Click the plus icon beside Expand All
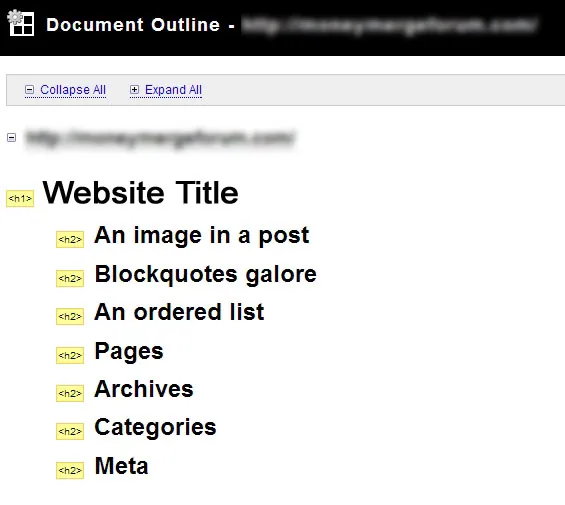The image size is (565, 505). coord(134,89)
